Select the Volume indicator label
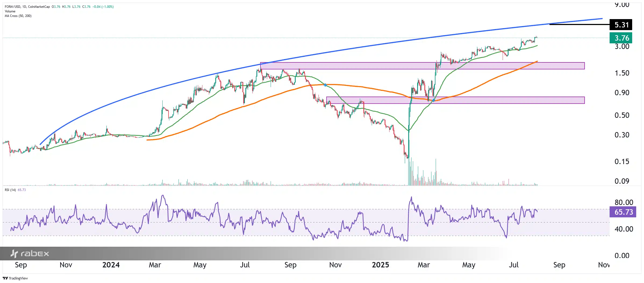 tap(10, 11)
